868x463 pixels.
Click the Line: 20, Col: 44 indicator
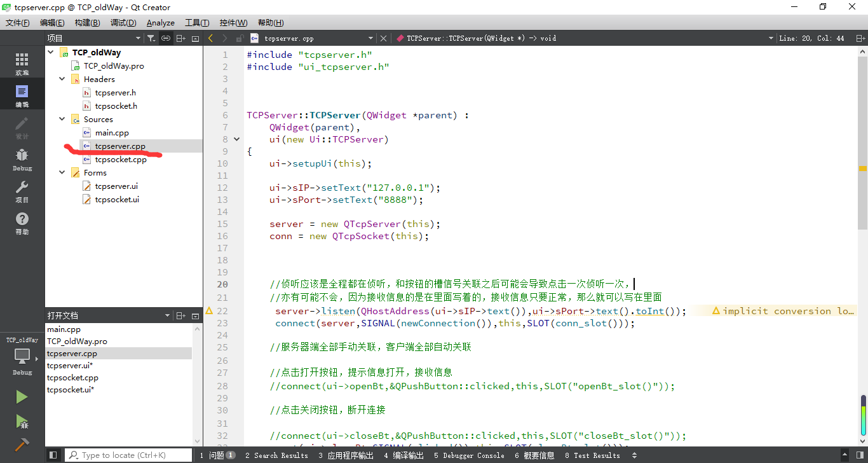pos(812,38)
